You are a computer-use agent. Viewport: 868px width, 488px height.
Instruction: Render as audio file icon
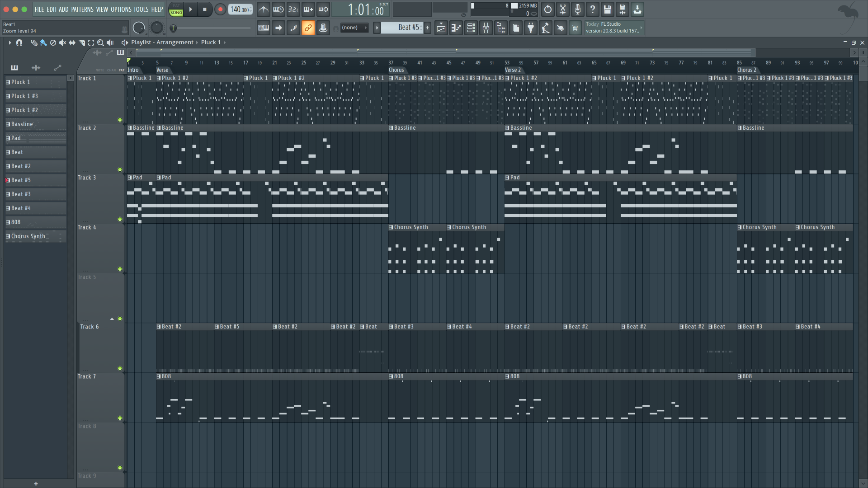pyautogui.click(x=623, y=9)
